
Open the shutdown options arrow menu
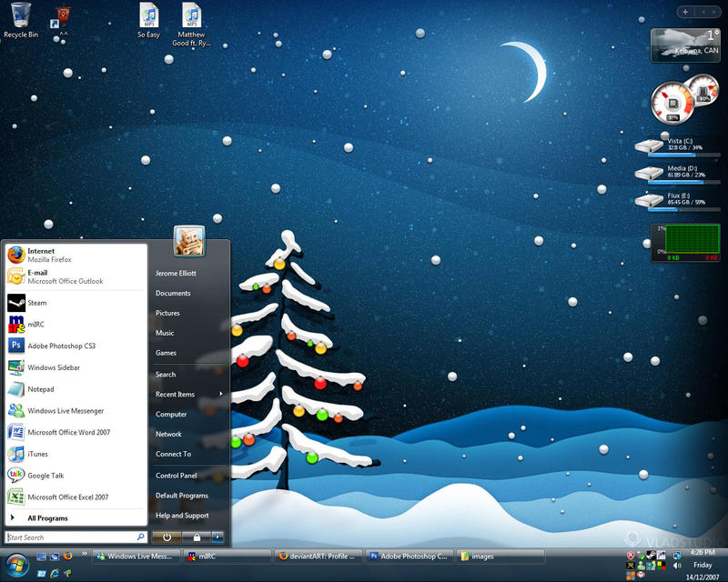coord(217,536)
